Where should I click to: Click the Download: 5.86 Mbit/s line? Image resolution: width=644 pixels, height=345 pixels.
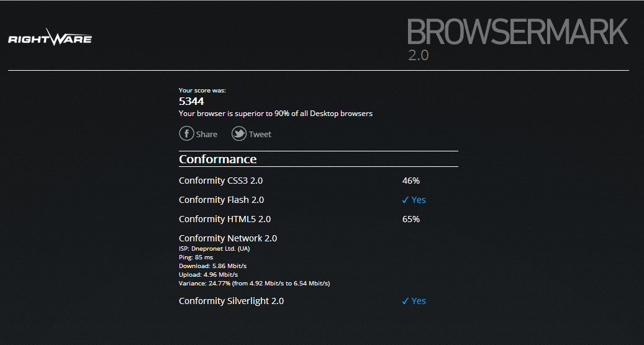[x=213, y=266]
